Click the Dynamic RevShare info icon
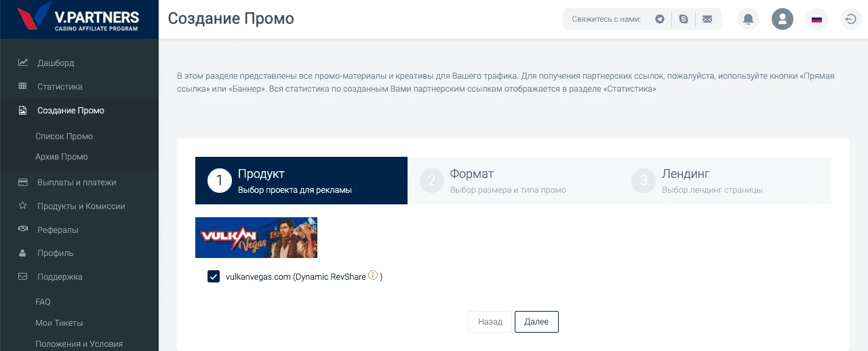868x351 pixels. [372, 276]
